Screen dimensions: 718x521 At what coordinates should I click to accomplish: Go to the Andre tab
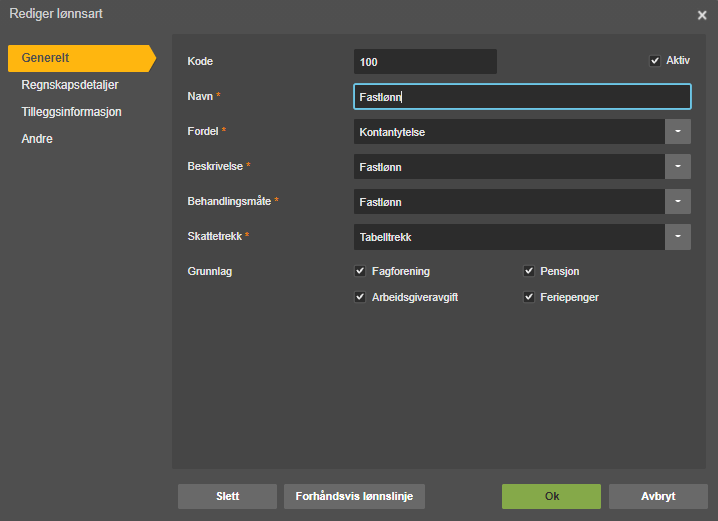37,139
